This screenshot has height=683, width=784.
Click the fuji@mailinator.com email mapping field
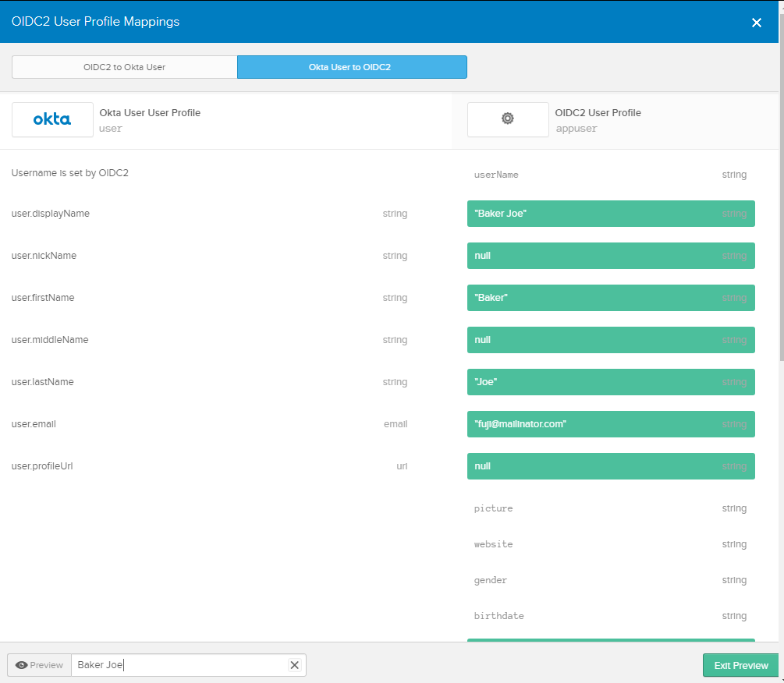pyautogui.click(x=611, y=423)
